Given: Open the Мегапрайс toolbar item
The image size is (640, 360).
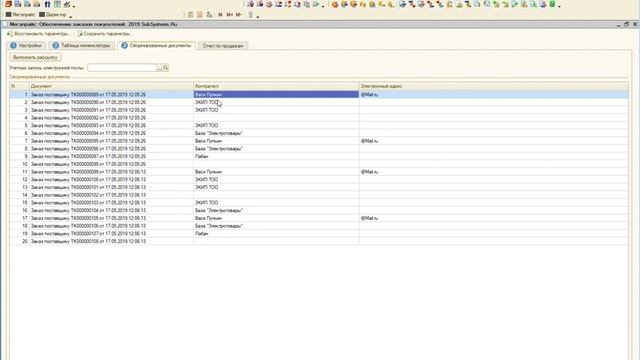Looking at the screenshot, I should point(20,15).
